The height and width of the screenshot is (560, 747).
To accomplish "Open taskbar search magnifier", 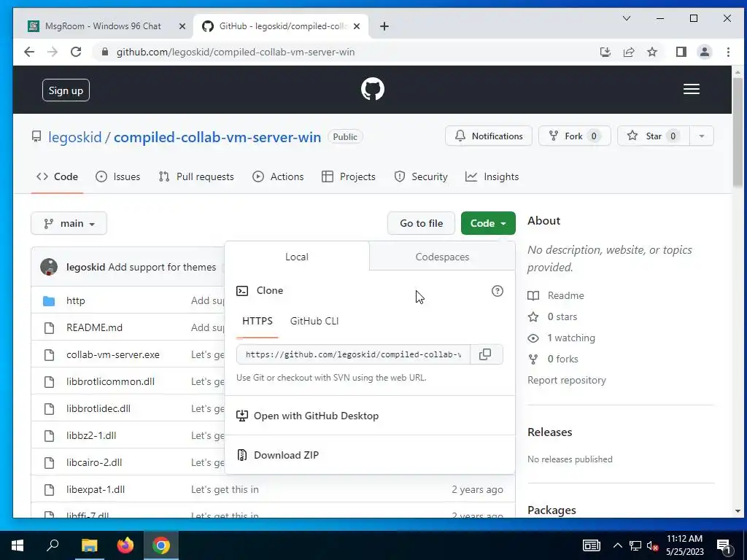I will click(53, 545).
